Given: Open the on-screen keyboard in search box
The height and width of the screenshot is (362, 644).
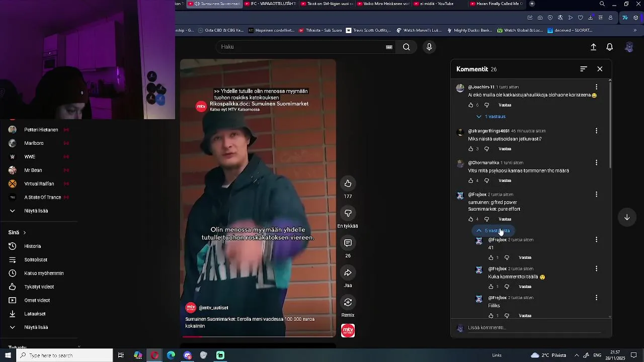Looking at the screenshot, I should tap(389, 47).
